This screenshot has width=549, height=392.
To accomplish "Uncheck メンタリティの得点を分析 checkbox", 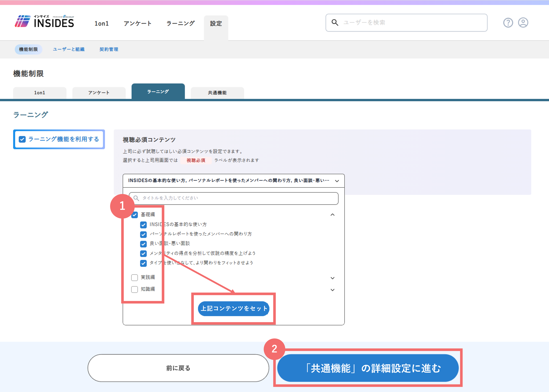I will click(x=143, y=254).
